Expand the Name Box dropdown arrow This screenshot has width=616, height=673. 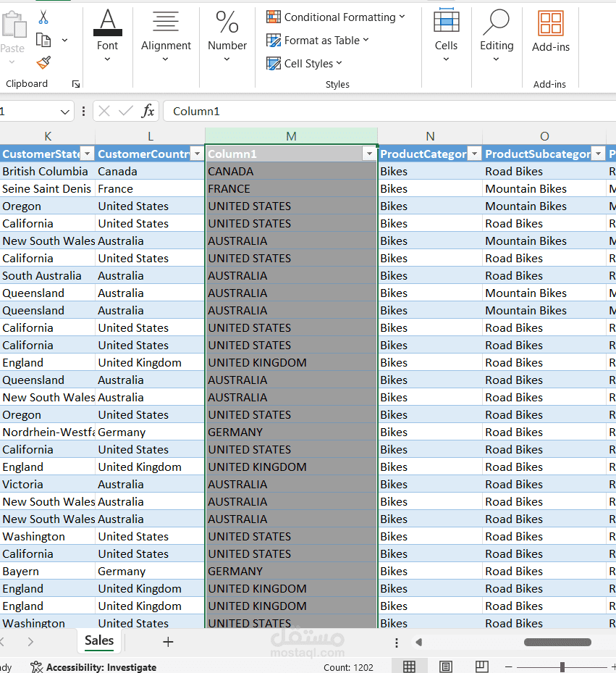(x=65, y=112)
